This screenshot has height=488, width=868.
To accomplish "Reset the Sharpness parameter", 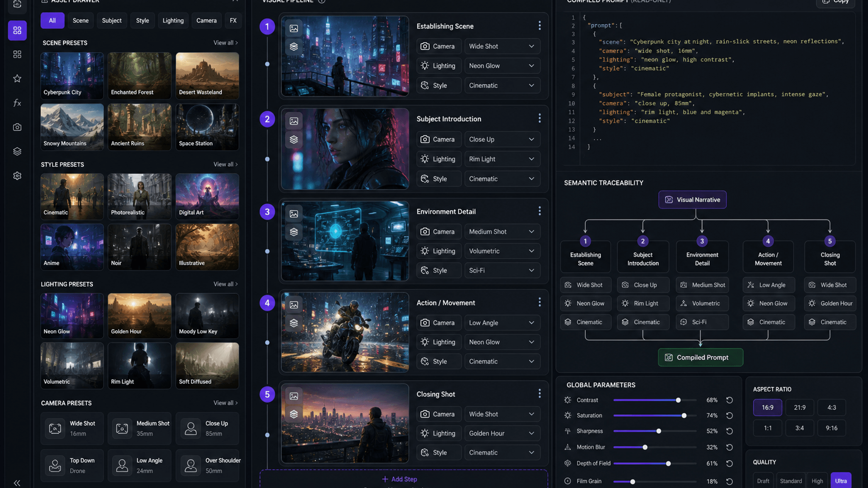I will pyautogui.click(x=729, y=431).
